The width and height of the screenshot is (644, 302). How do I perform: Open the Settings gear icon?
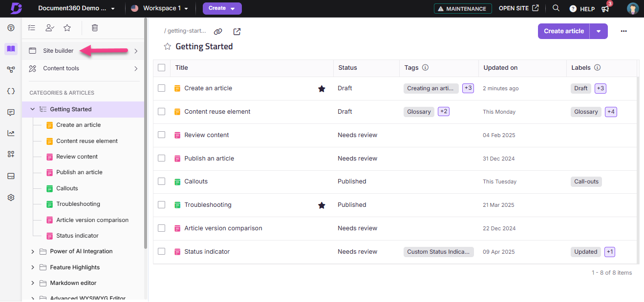(x=11, y=198)
